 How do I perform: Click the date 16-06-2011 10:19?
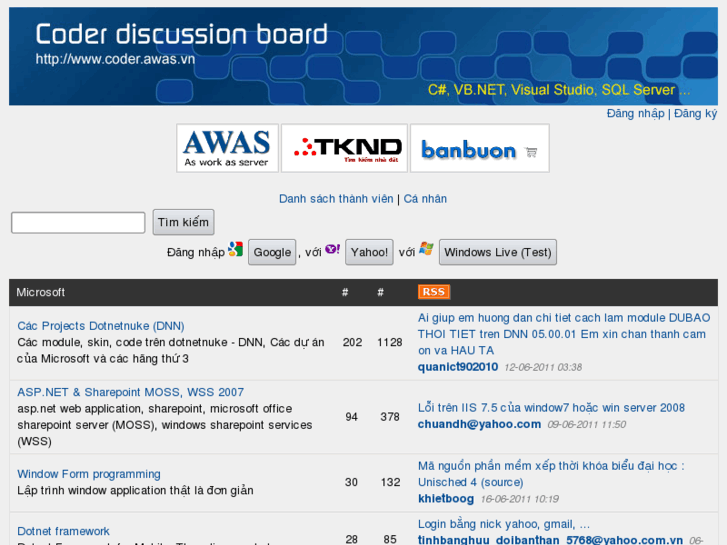click(x=519, y=499)
